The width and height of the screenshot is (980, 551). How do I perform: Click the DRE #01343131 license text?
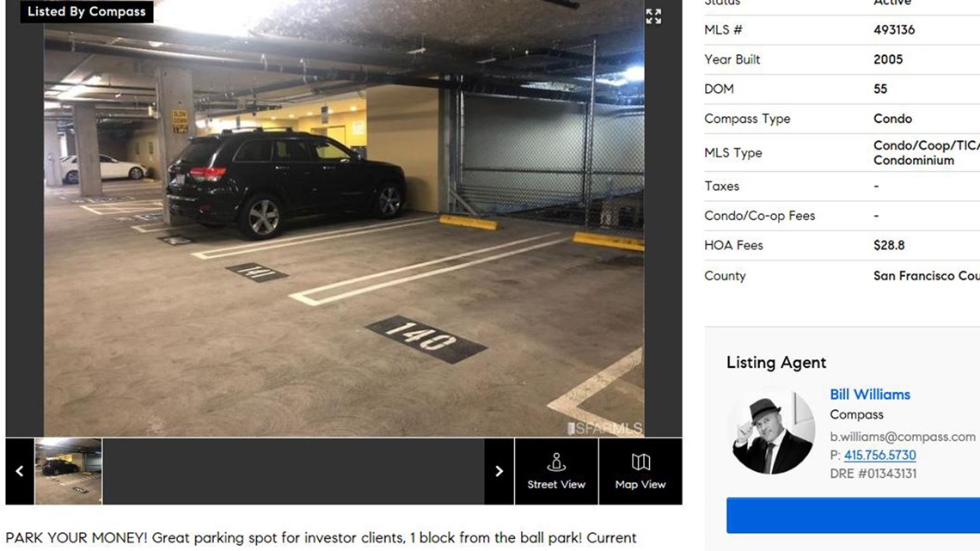tap(873, 474)
